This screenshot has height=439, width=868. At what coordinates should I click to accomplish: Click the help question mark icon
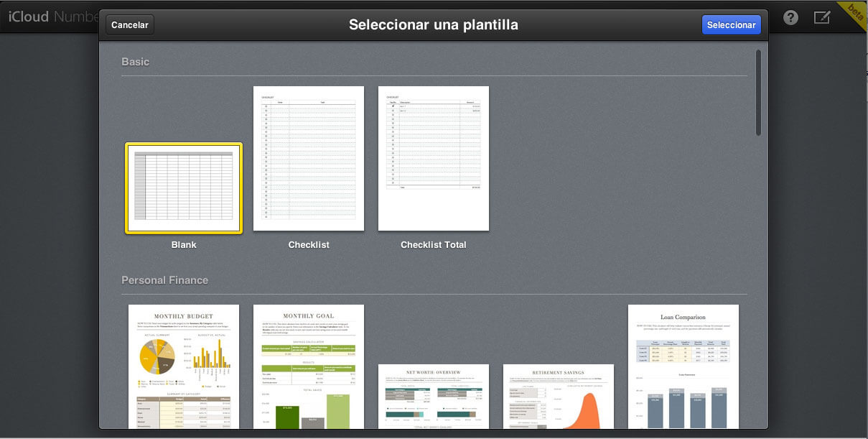(790, 18)
